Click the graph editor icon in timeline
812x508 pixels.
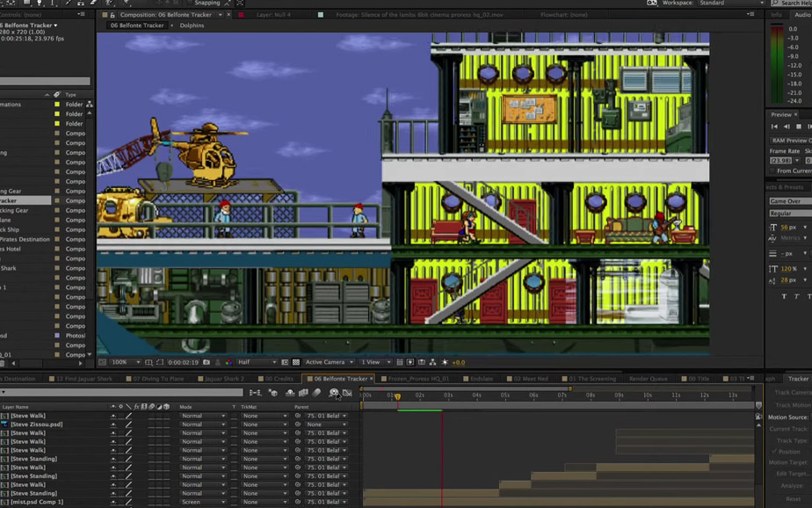(x=347, y=393)
